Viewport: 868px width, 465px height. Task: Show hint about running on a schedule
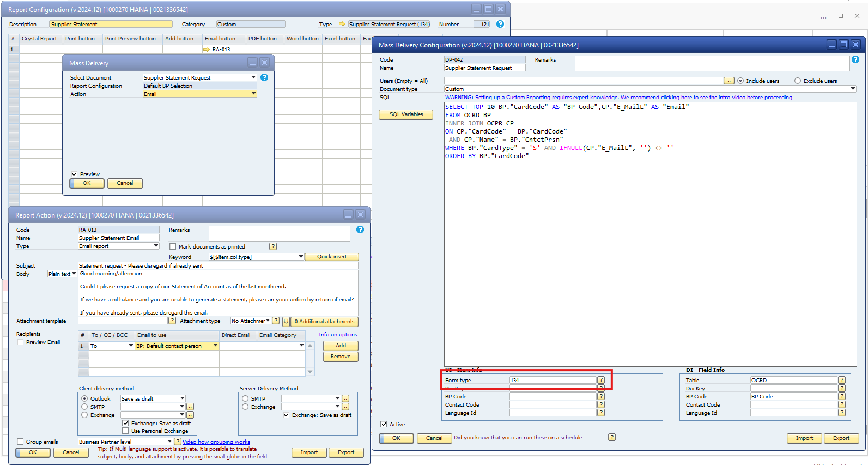coord(612,437)
